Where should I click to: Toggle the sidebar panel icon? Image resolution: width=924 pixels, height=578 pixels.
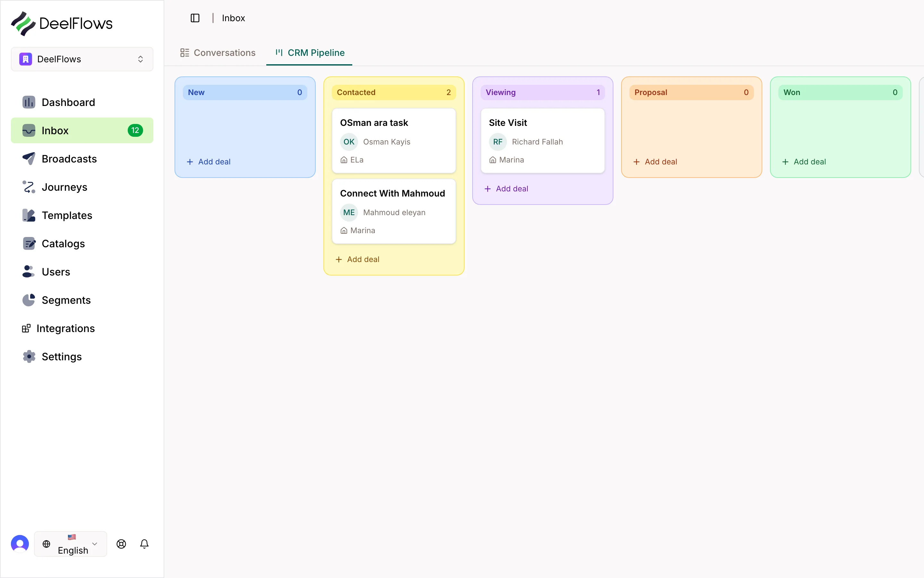pos(195,18)
